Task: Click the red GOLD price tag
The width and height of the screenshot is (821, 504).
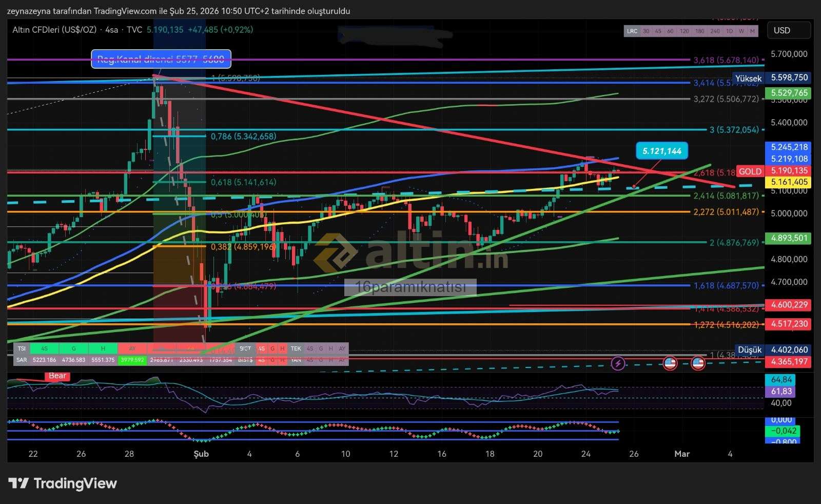Action: pyautogui.click(x=750, y=171)
